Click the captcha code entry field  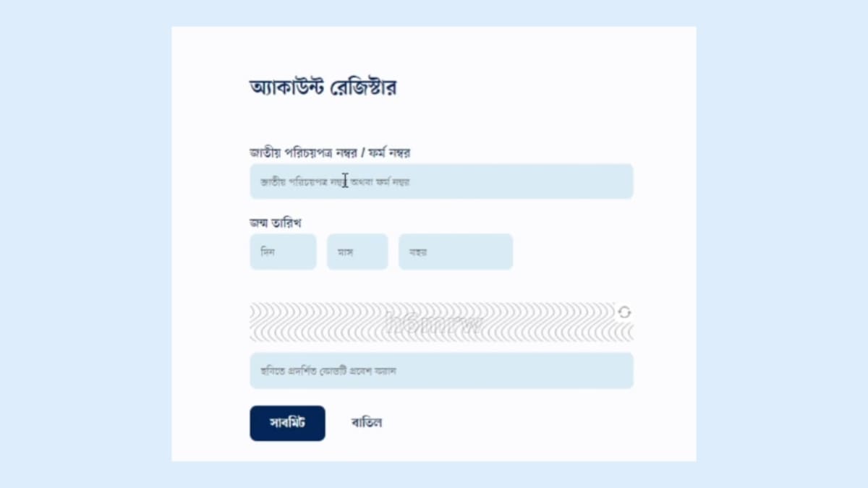point(441,371)
